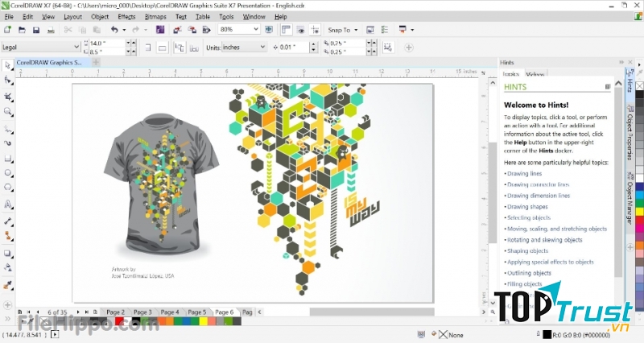Select the Shape tool
Viewport: 644px width, 343px height.
(x=7, y=81)
